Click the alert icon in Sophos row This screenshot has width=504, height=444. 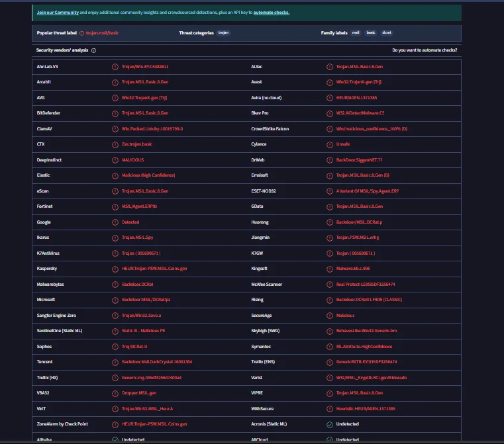[115, 347]
